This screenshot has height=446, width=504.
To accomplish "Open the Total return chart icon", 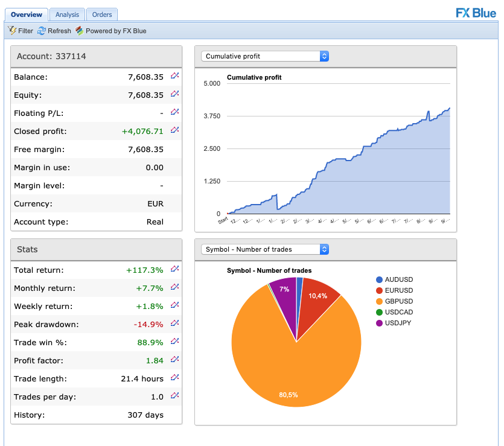I will tap(174, 269).
